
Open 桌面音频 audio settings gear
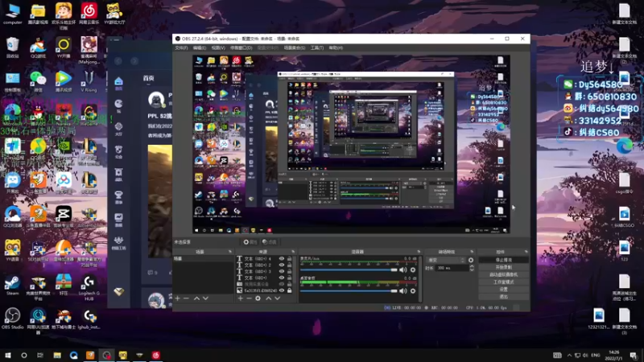click(413, 290)
